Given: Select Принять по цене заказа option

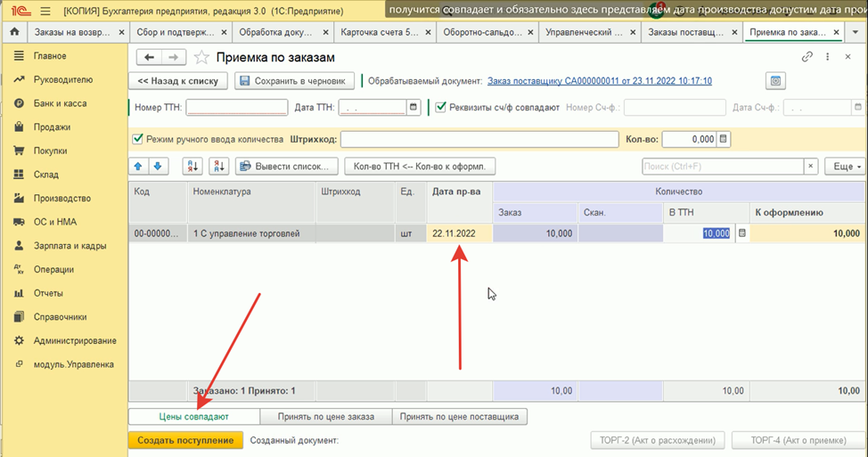Looking at the screenshot, I should click(x=326, y=417).
